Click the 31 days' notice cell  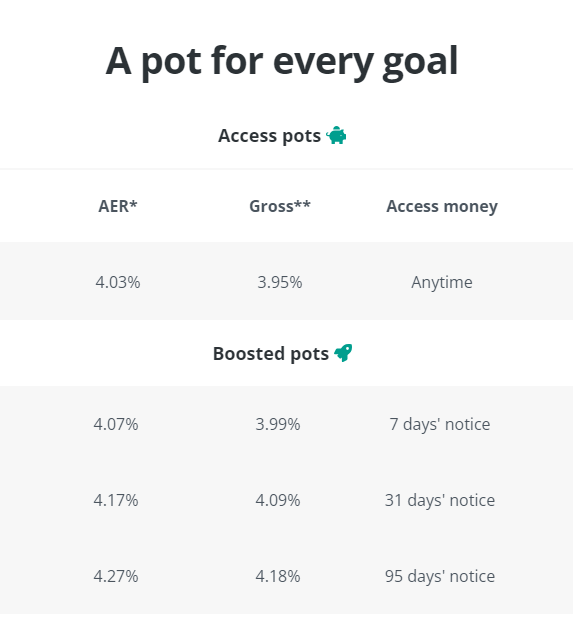pos(440,501)
